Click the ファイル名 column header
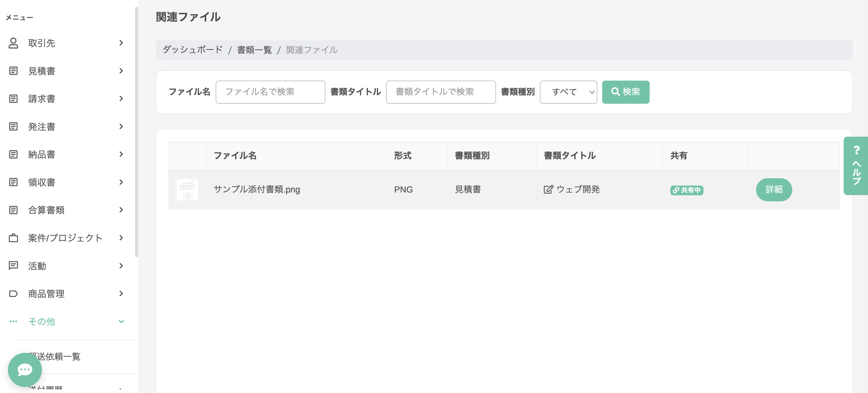This screenshot has width=868, height=393. 235,155
